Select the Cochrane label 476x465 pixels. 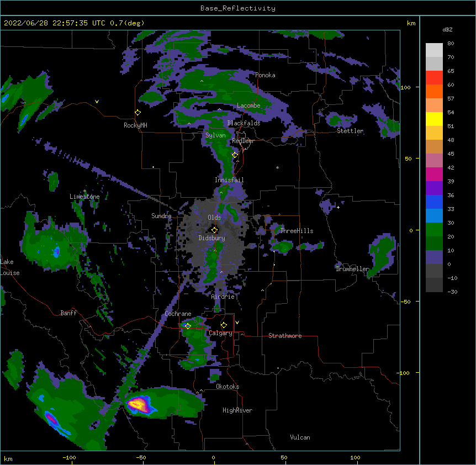pos(178,314)
